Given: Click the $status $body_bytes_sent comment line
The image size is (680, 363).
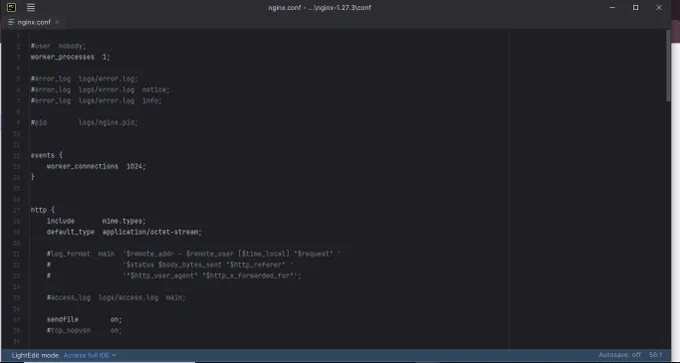Looking at the screenshot, I should point(170,265).
